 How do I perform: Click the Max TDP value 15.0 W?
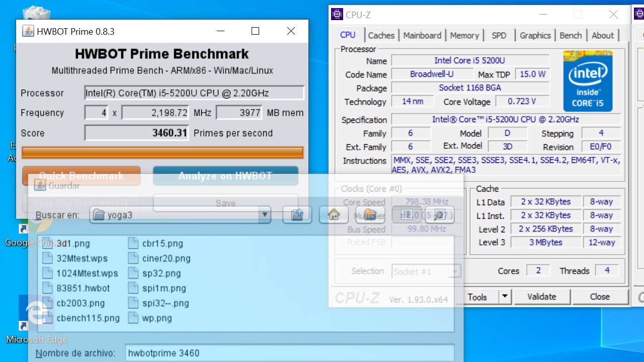pyautogui.click(x=532, y=74)
